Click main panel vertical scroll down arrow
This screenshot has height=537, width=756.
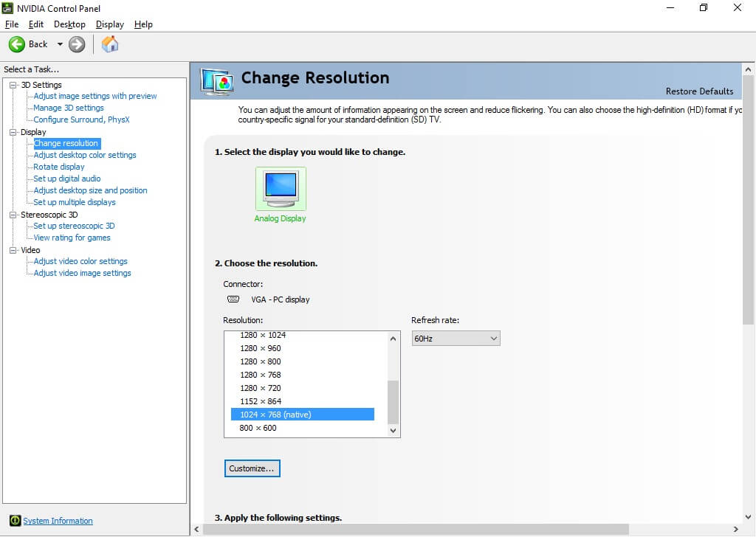[748, 517]
